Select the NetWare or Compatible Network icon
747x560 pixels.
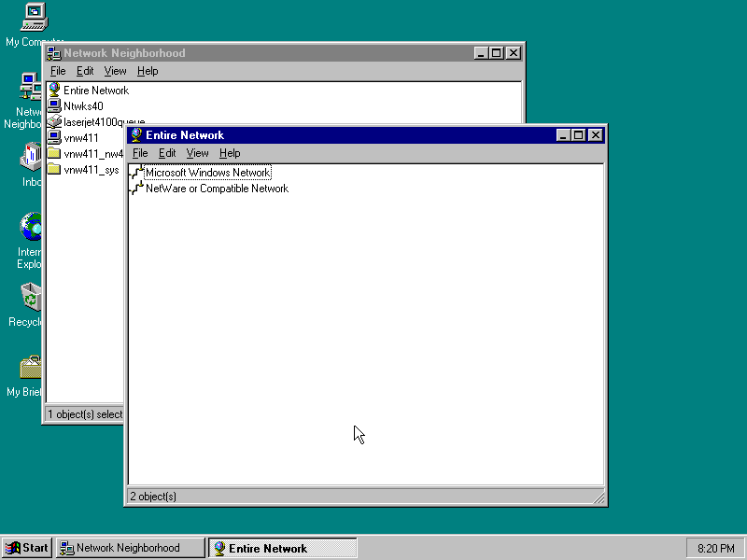pos(136,189)
